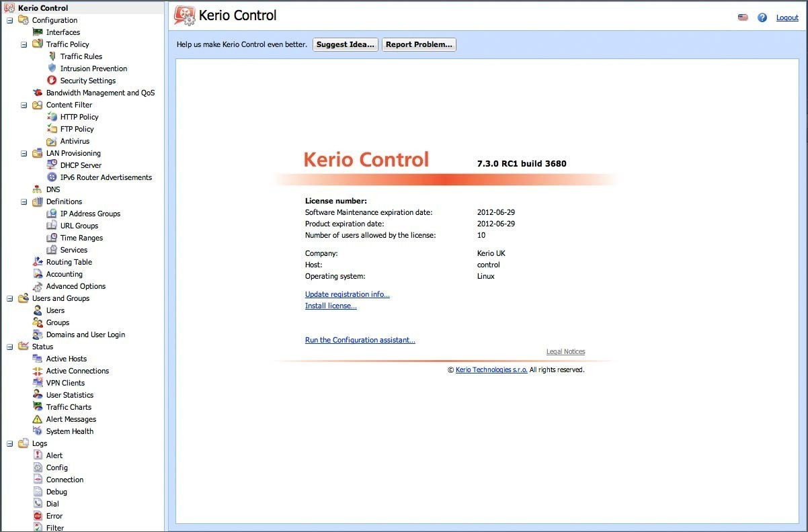
Task: Open the Config log
Action: pyautogui.click(x=57, y=468)
